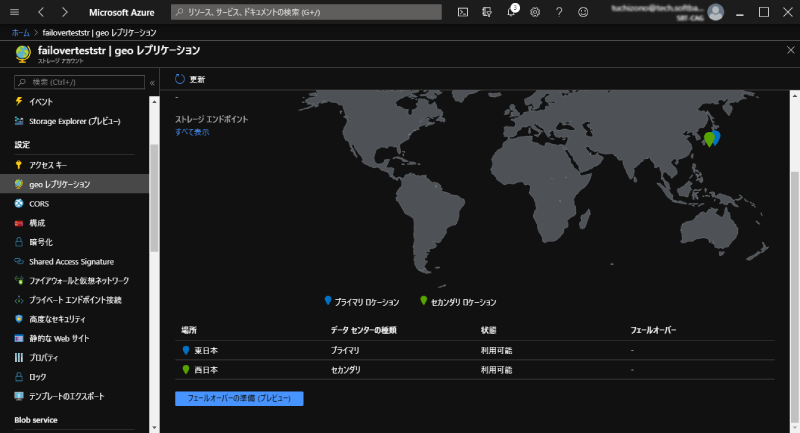The image size is (800, 433).
Task: Click the CORS sidebar icon
Action: point(19,203)
